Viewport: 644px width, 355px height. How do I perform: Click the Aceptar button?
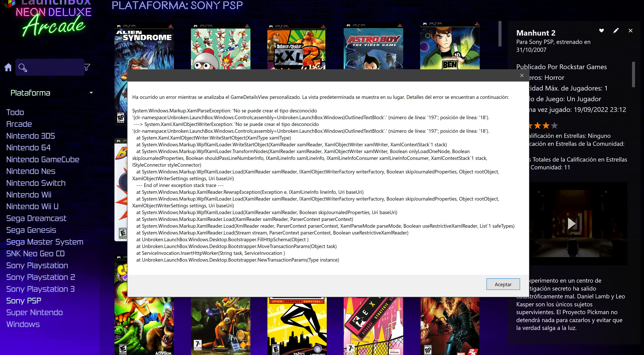(503, 284)
